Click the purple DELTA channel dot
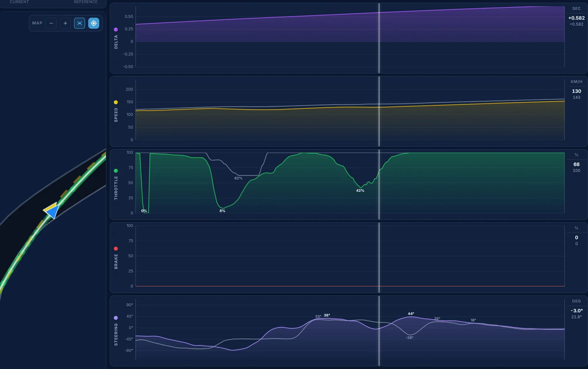The image size is (588, 369). coord(116,29)
